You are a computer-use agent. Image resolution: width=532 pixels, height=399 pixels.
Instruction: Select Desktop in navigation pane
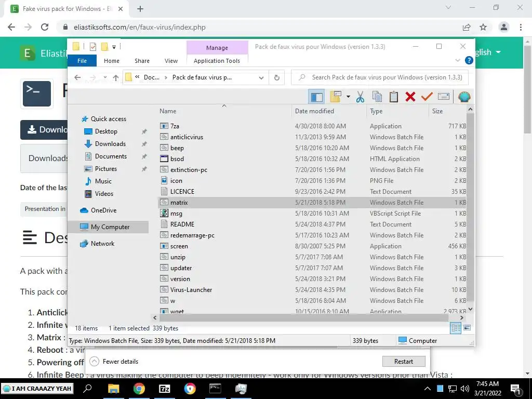click(x=106, y=131)
